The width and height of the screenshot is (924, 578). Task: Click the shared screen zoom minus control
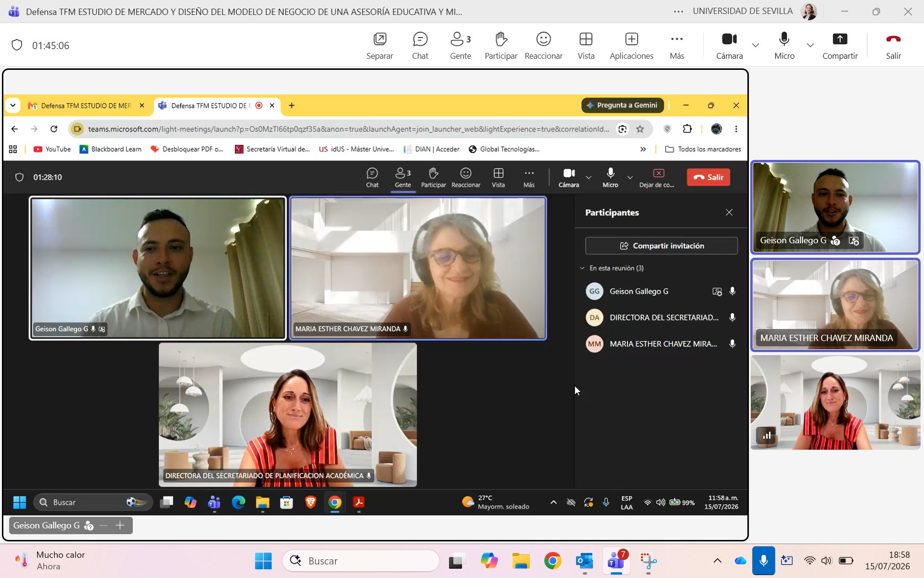click(103, 525)
